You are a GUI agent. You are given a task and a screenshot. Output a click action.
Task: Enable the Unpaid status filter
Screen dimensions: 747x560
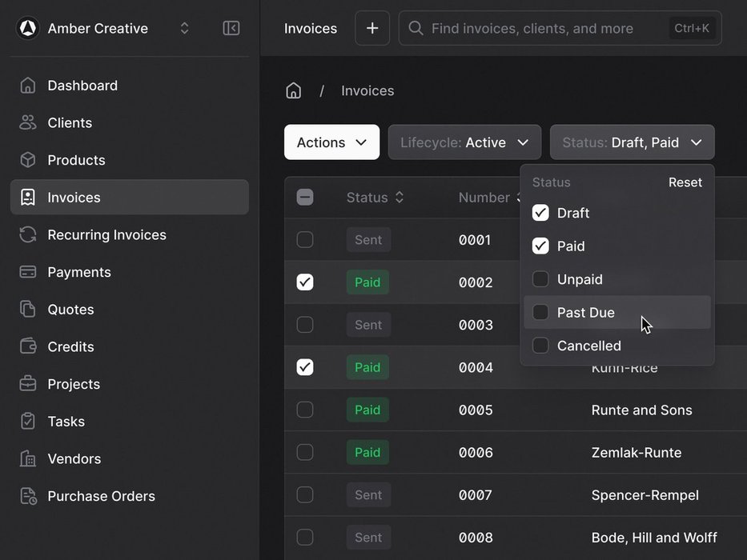tap(540, 279)
